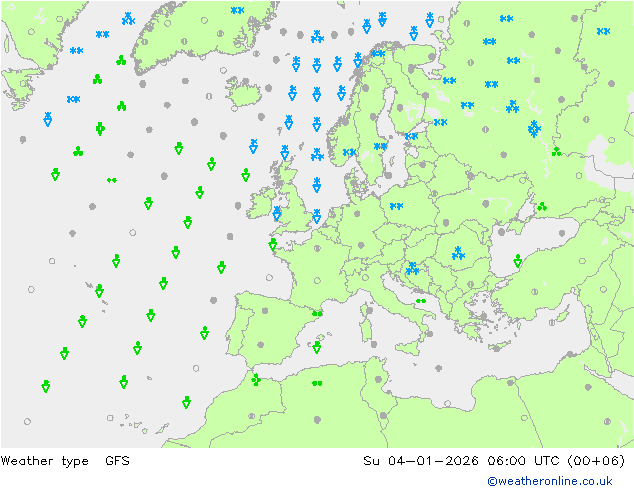Select the double-snowflake symbol over Estonia
Screen dimensions: 634x490
pyautogui.click(x=411, y=136)
